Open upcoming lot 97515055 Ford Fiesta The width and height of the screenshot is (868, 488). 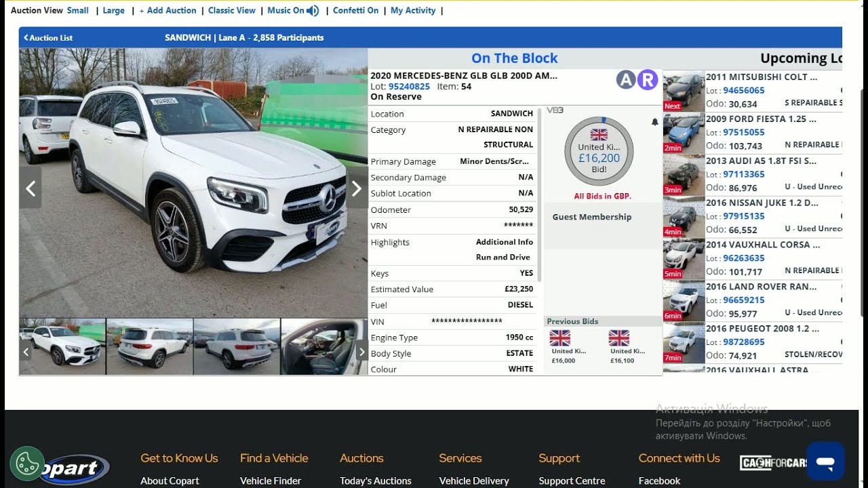(x=744, y=133)
